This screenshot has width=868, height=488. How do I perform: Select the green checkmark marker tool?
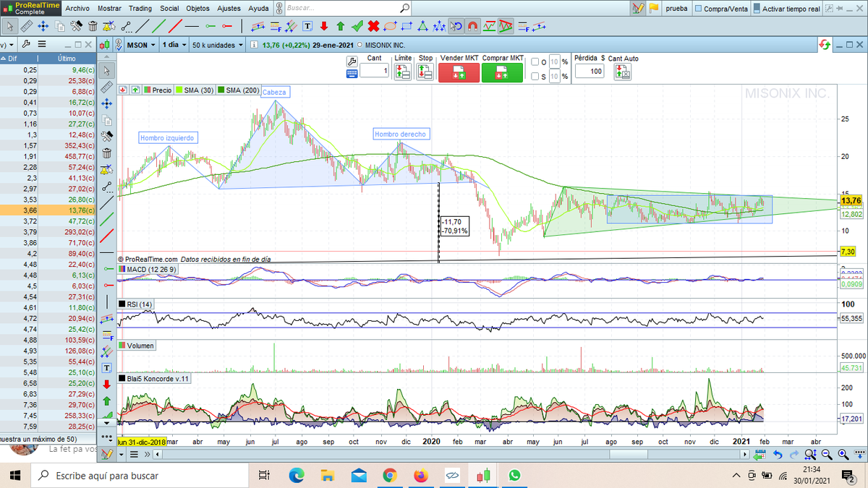[x=357, y=26]
